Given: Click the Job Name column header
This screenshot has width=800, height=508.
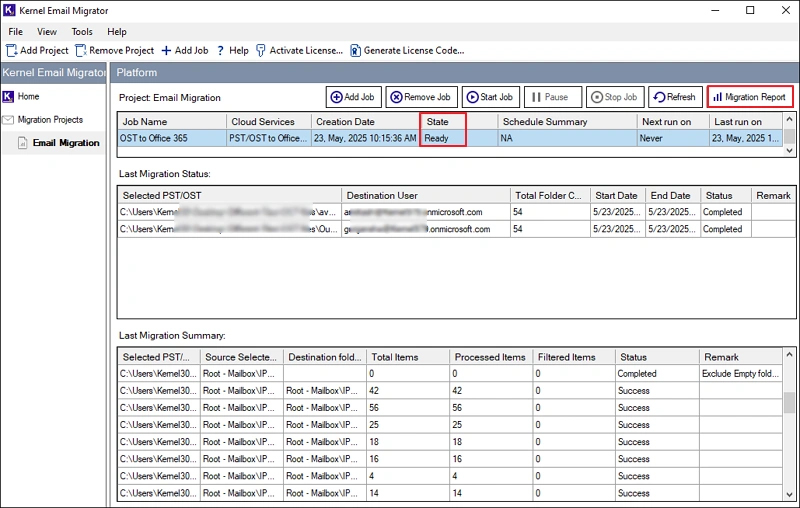Looking at the screenshot, I should click(172, 122).
